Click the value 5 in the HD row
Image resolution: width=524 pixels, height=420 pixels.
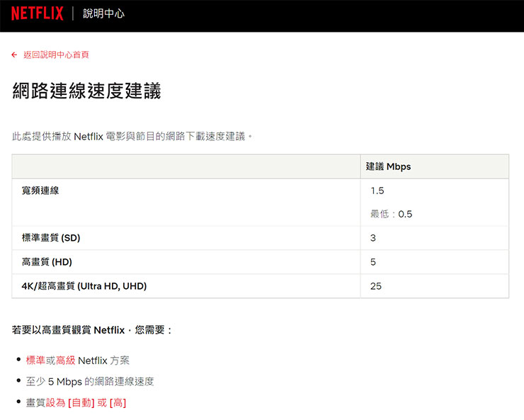(x=373, y=262)
